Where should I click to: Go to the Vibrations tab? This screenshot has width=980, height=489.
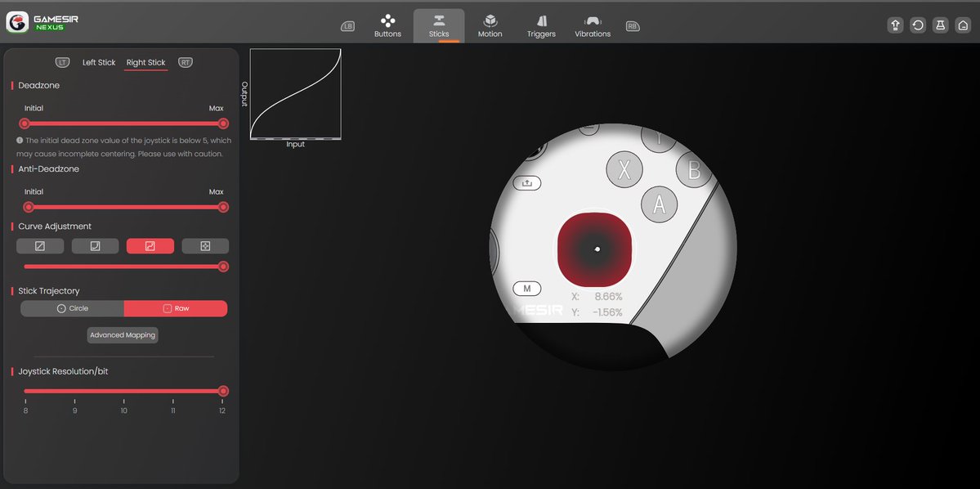point(593,25)
